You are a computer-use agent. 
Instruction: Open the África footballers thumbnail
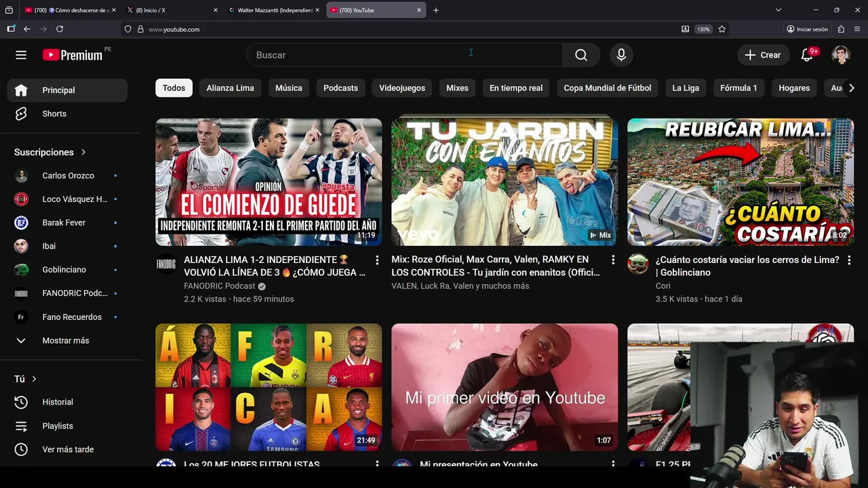coord(269,387)
